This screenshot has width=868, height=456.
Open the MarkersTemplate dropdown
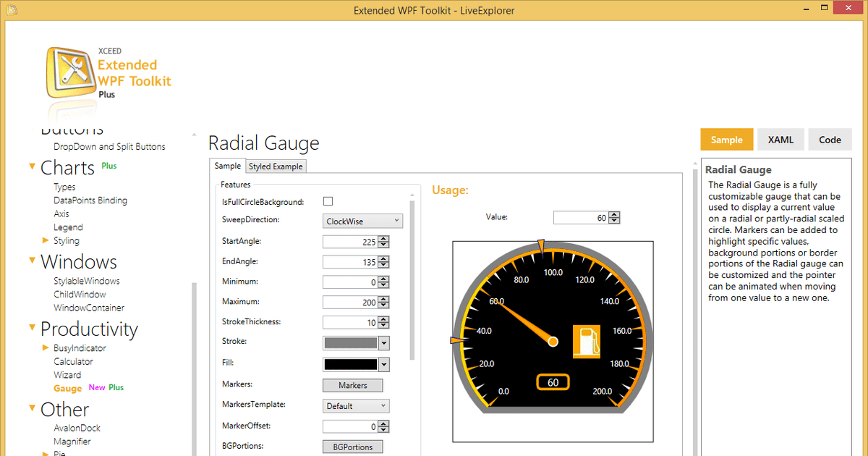pyautogui.click(x=355, y=405)
